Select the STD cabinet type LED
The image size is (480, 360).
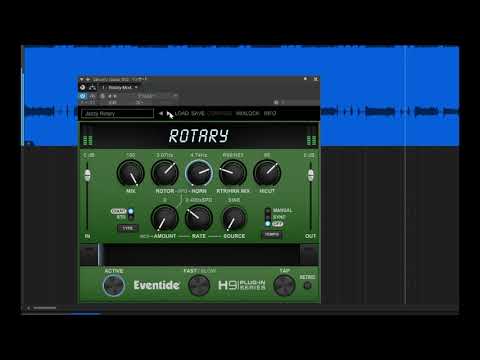tap(131, 217)
